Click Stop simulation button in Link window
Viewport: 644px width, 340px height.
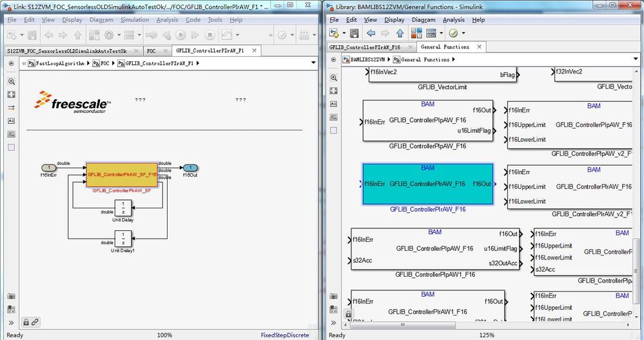[x=210, y=35]
